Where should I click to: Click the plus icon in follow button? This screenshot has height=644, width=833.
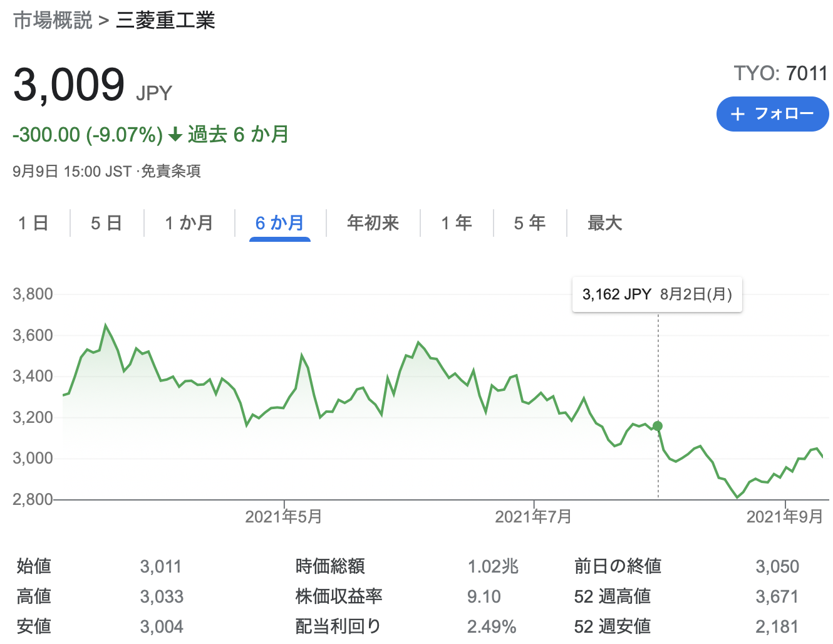[x=738, y=114]
